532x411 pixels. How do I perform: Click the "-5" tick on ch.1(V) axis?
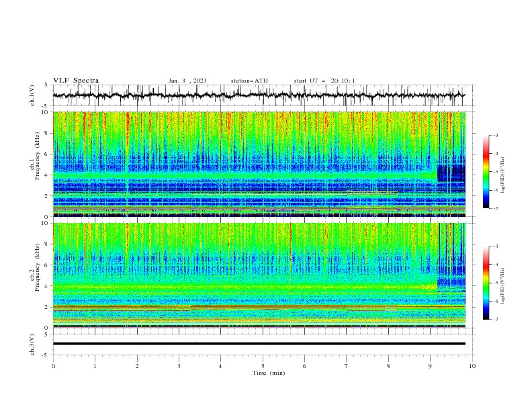tap(46, 106)
